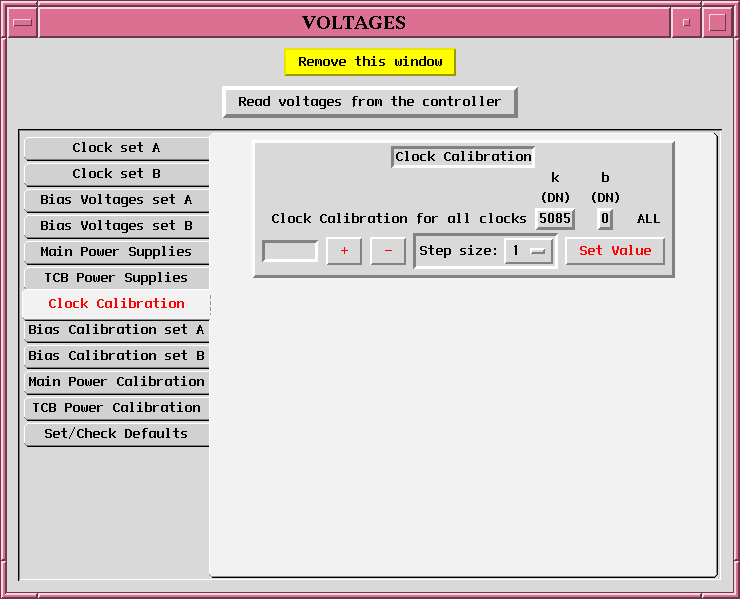Open the Bias Voltages set B tab
The height and width of the screenshot is (599, 740).
click(x=117, y=226)
